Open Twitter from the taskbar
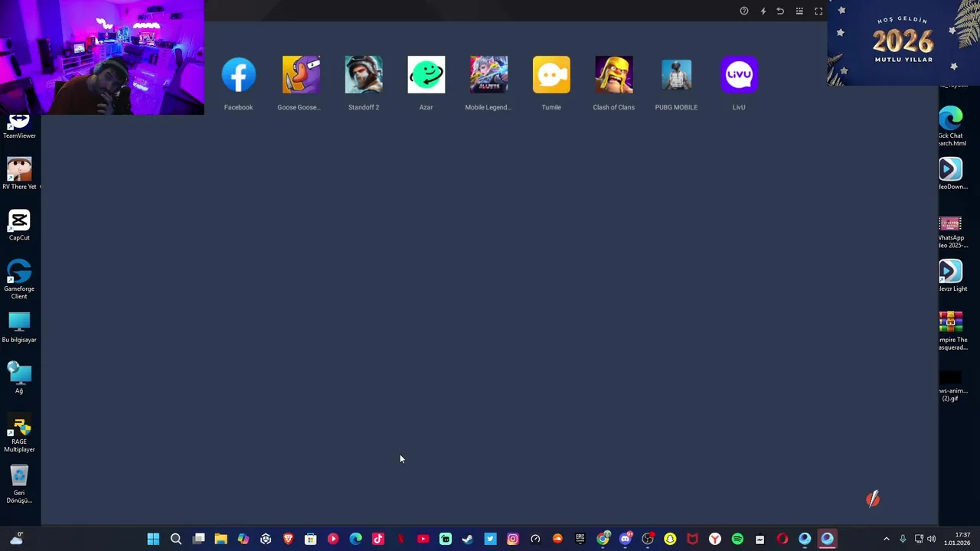 click(x=490, y=539)
